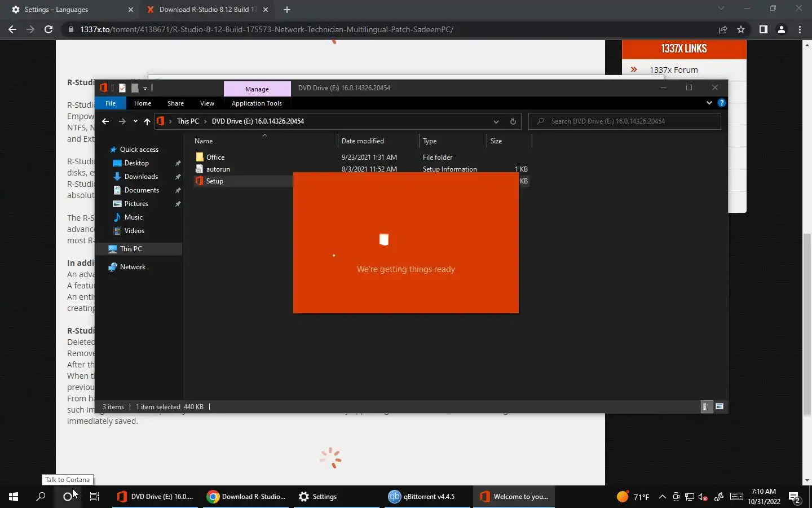Viewport: 812px width, 508px height.
Task: Select Network in the navigation pane
Action: [133, 267]
